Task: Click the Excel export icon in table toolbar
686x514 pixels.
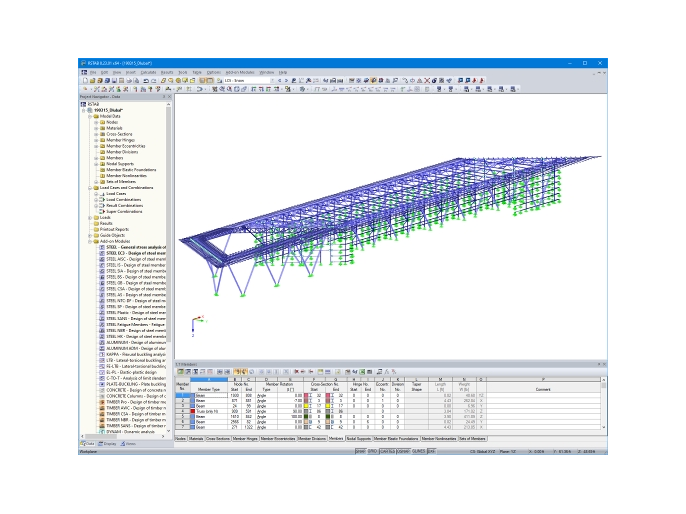Action: pos(362,371)
